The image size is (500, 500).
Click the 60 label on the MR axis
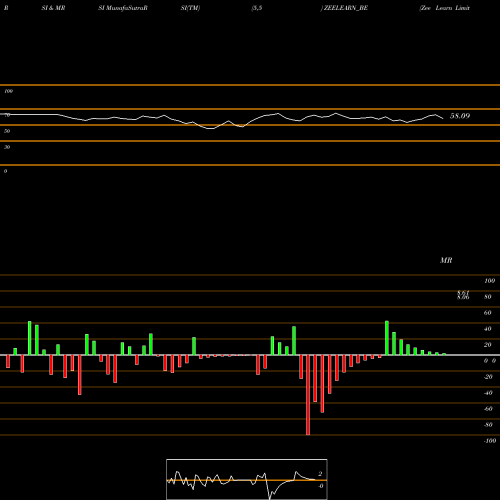pyautogui.click(x=487, y=313)
